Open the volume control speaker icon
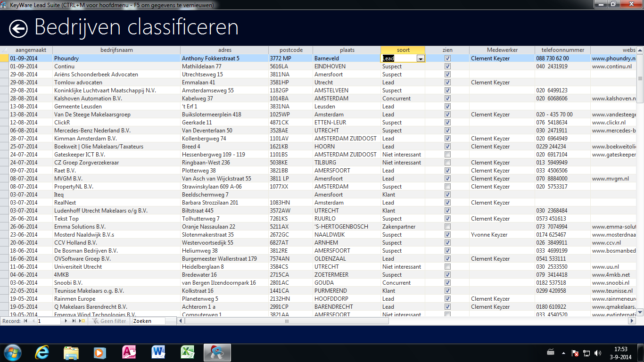Image resolution: width=644 pixels, height=362 pixels. pos(598,353)
